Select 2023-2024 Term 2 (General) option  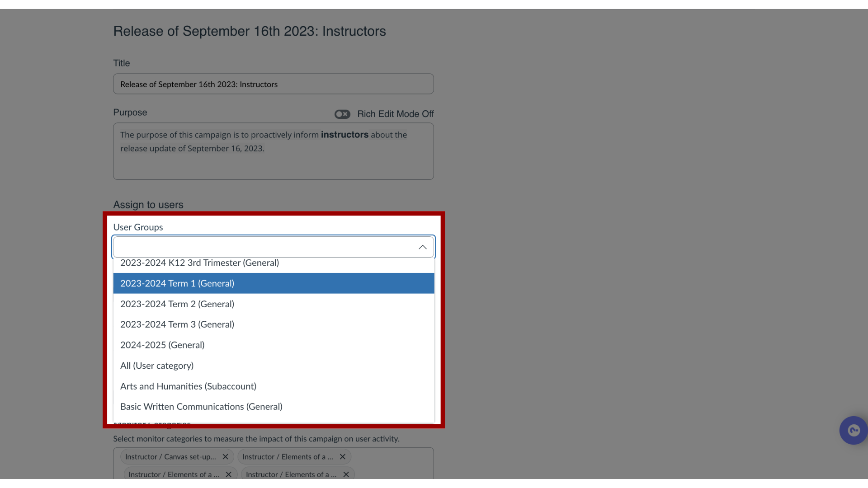[x=274, y=303]
